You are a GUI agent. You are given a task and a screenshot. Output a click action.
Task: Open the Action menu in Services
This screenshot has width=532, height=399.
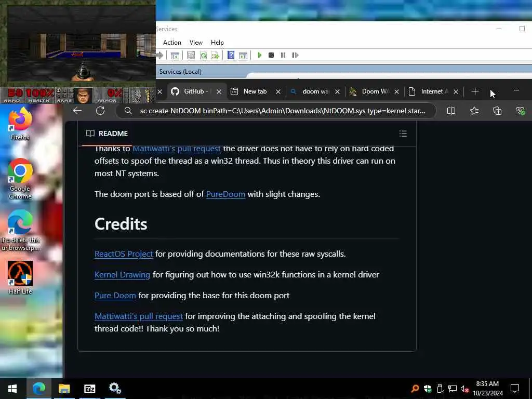pyautogui.click(x=172, y=43)
